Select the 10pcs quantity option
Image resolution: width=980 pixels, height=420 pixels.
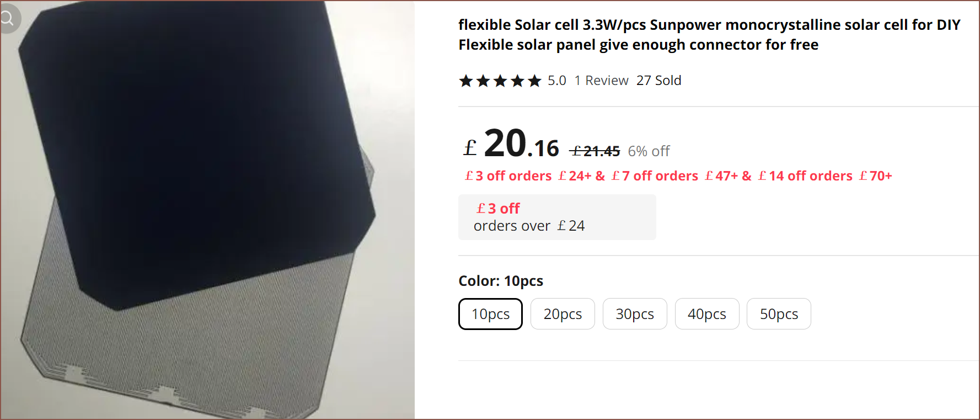pyautogui.click(x=490, y=314)
